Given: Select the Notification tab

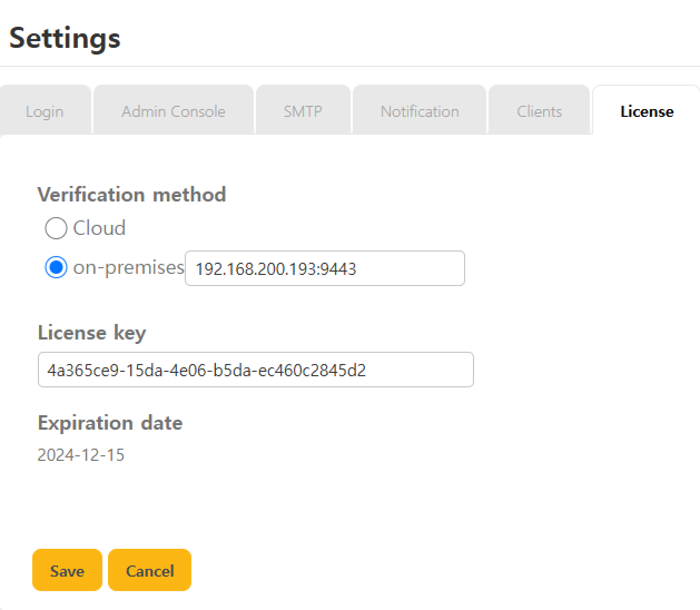Looking at the screenshot, I should pyautogui.click(x=420, y=111).
